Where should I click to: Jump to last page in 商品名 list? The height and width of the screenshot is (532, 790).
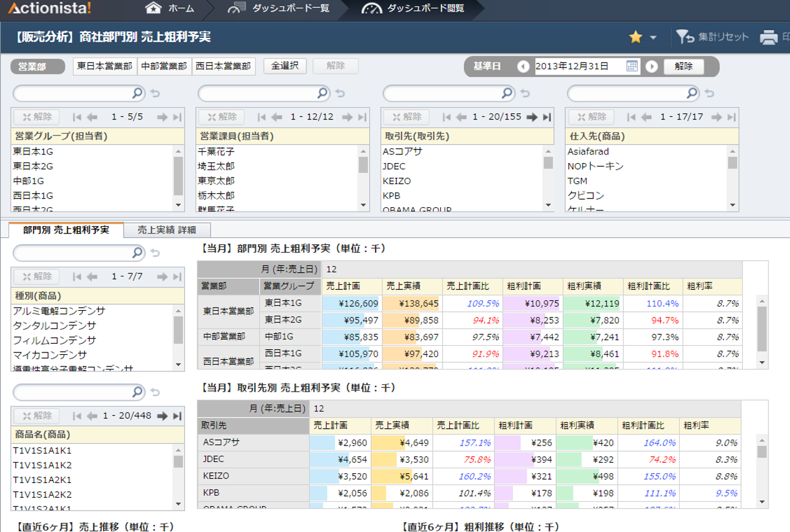pos(177,416)
